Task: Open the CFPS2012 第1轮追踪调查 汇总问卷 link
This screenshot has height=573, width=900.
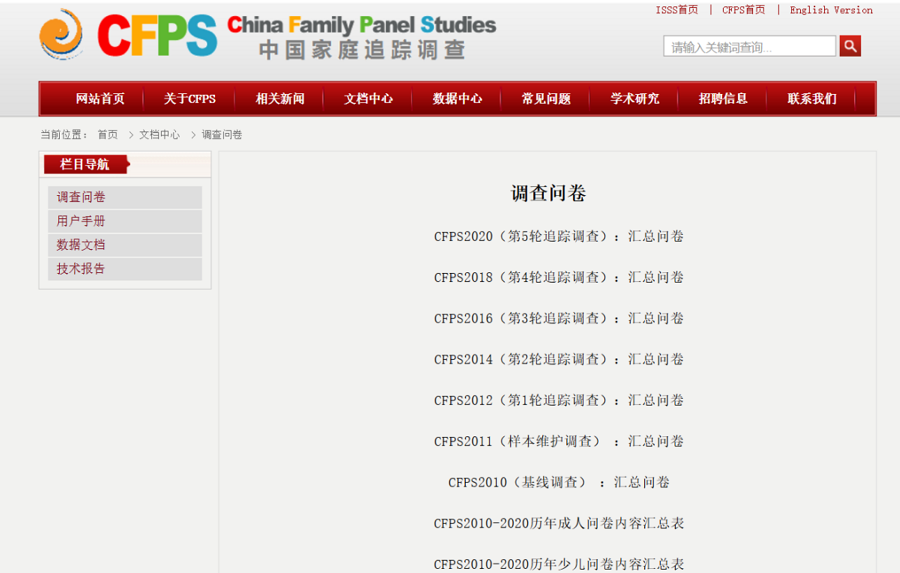Action: [559, 400]
